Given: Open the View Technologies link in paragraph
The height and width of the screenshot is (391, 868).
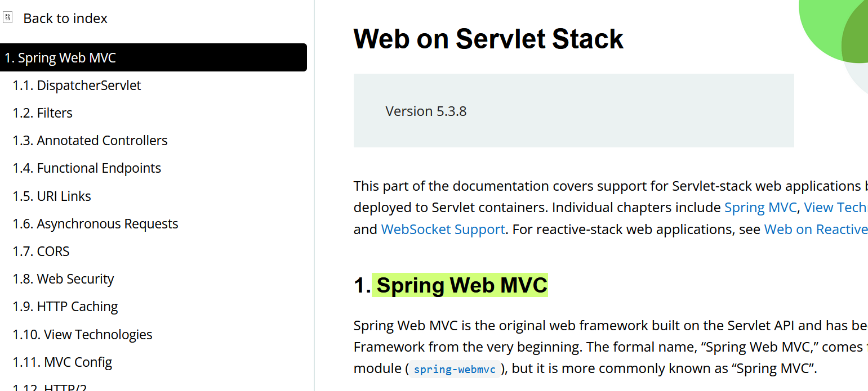Looking at the screenshot, I should pyautogui.click(x=836, y=208).
